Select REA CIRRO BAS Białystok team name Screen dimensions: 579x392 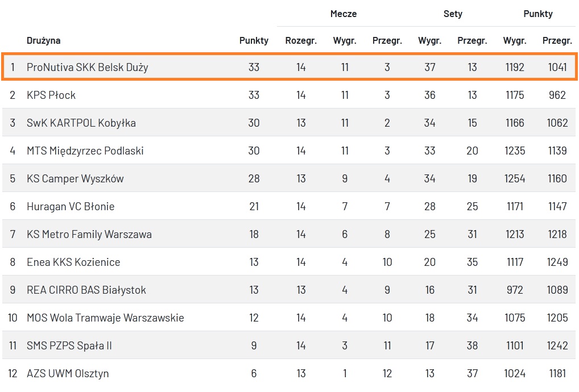[86, 290]
